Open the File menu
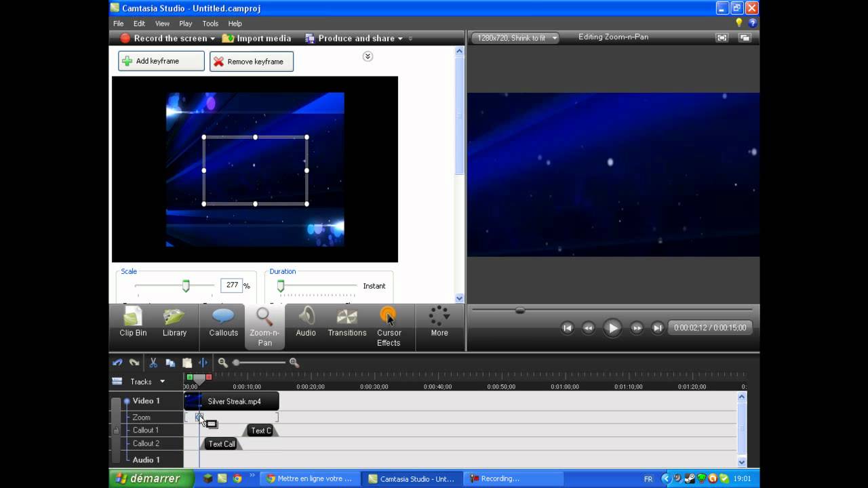Viewport: 868px width, 488px height. click(x=119, y=24)
